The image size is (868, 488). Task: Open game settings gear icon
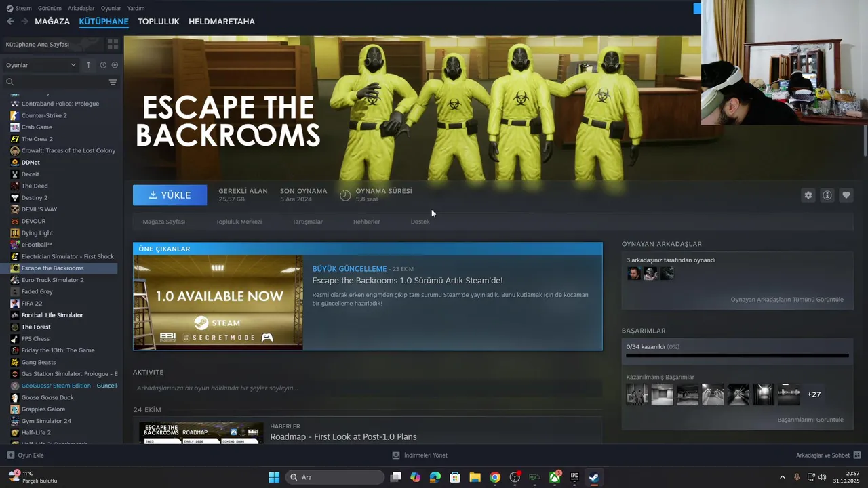pyautogui.click(x=808, y=195)
